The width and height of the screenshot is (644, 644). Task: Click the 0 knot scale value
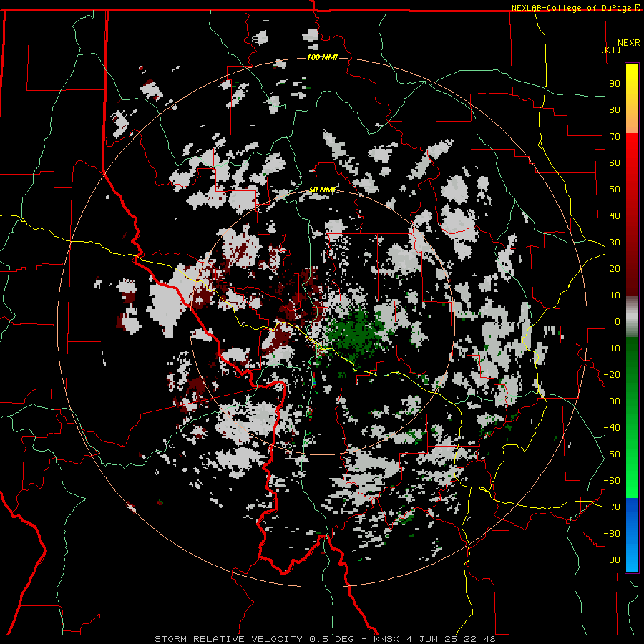[x=618, y=321]
